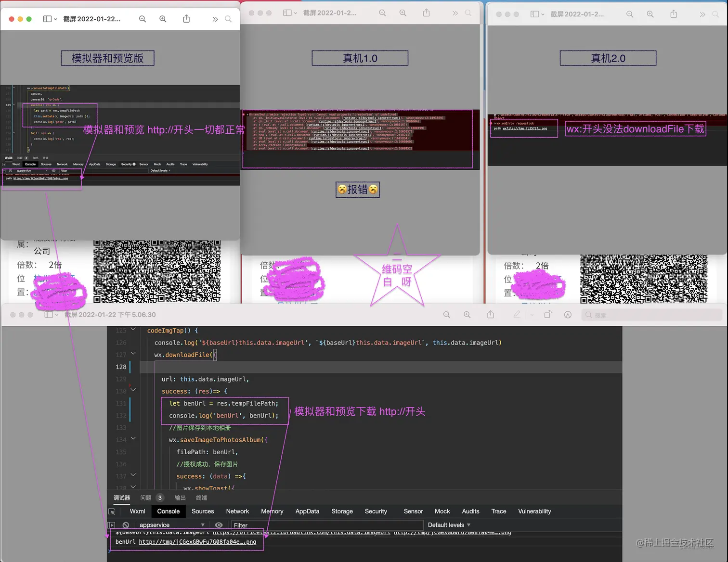The height and width of the screenshot is (562, 728).
Task: Zoom out in the 真机2.0 window
Action: point(630,14)
